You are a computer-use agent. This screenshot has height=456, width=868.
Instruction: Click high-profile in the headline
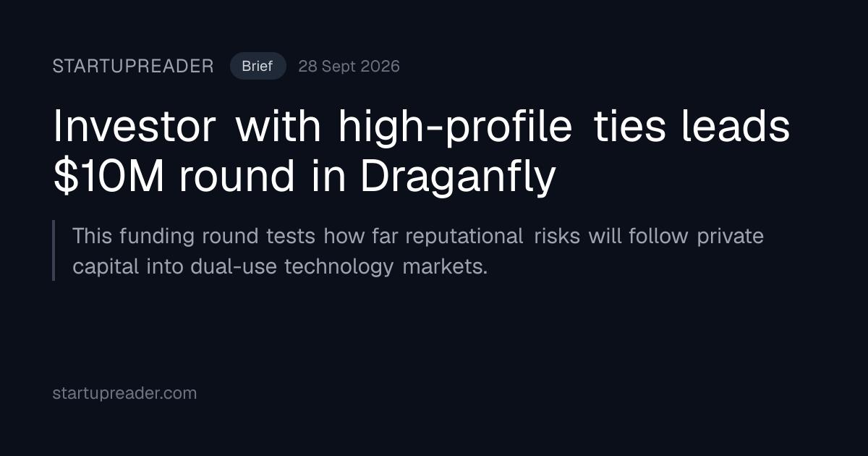pyautogui.click(x=456, y=127)
